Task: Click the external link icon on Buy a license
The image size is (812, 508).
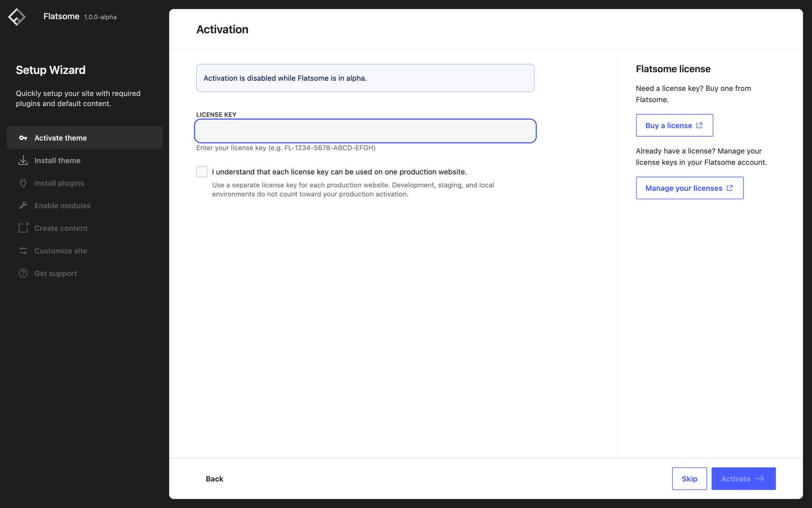Action: coord(699,125)
